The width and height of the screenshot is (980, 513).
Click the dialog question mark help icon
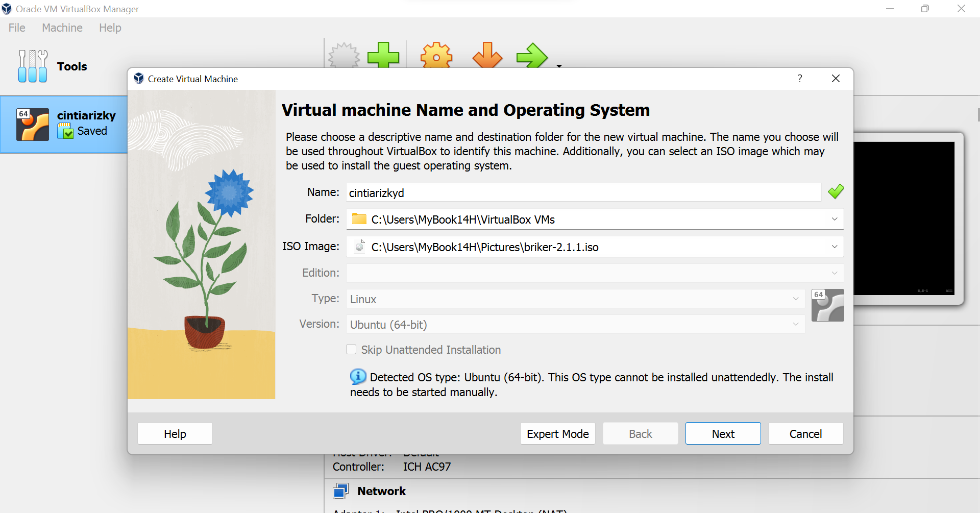click(800, 78)
